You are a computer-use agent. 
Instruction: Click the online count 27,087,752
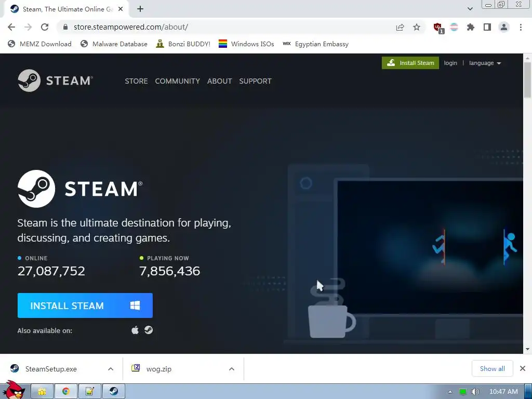click(x=51, y=271)
